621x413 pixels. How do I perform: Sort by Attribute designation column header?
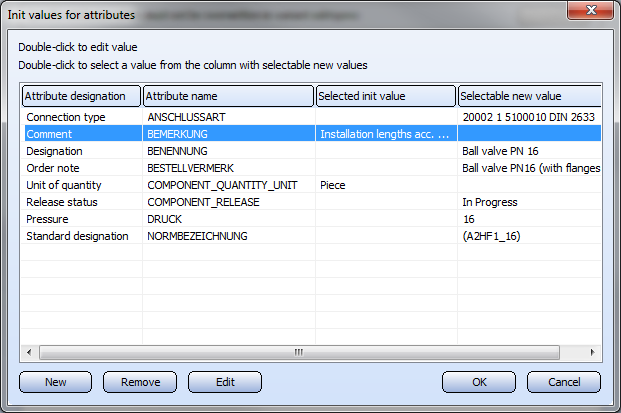coord(82,96)
